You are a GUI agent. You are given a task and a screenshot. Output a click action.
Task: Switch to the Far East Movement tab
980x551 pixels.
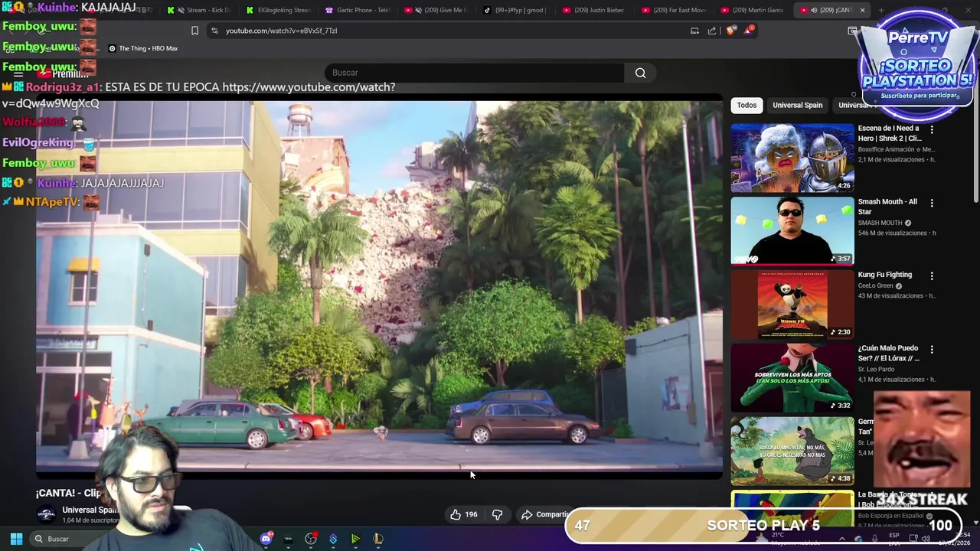tap(674, 10)
